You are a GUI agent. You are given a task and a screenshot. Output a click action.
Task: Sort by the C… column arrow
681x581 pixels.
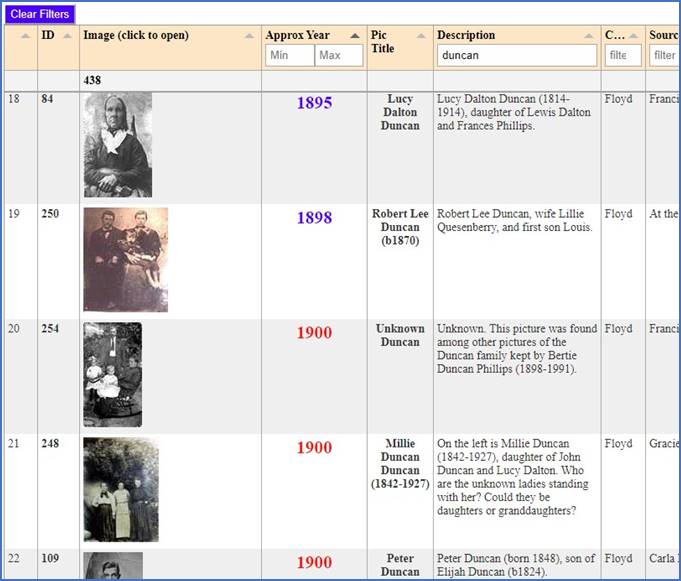[x=633, y=36]
